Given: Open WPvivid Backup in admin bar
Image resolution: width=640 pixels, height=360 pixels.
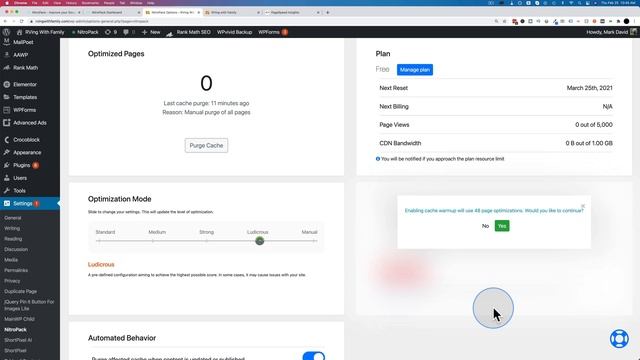Looking at the screenshot, I should (234, 32).
